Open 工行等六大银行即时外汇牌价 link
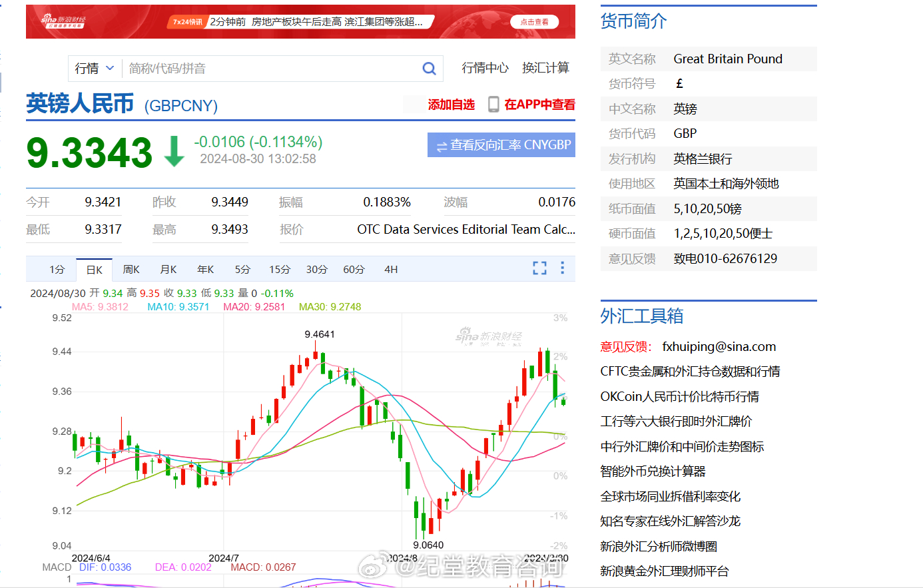This screenshot has height=588, width=923. (x=676, y=422)
